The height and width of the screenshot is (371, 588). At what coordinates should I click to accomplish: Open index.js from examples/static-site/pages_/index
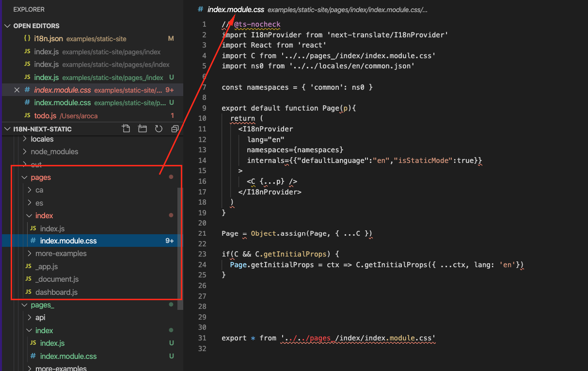tap(92, 78)
